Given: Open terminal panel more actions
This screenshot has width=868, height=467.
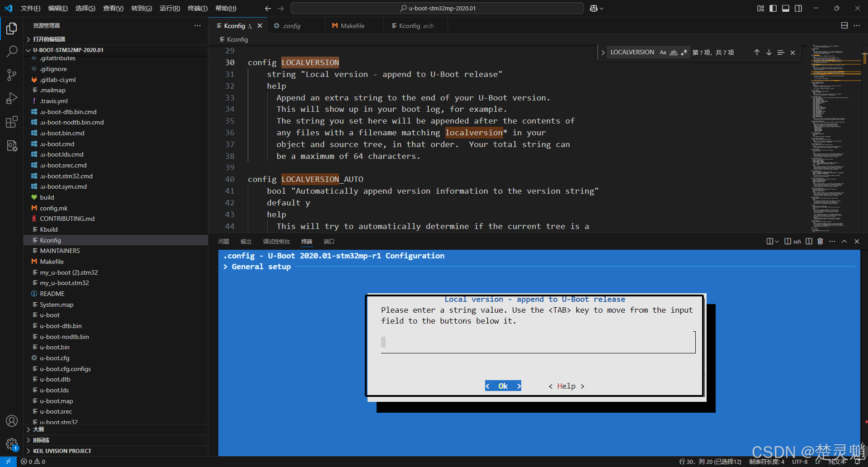Looking at the screenshot, I should point(832,241).
